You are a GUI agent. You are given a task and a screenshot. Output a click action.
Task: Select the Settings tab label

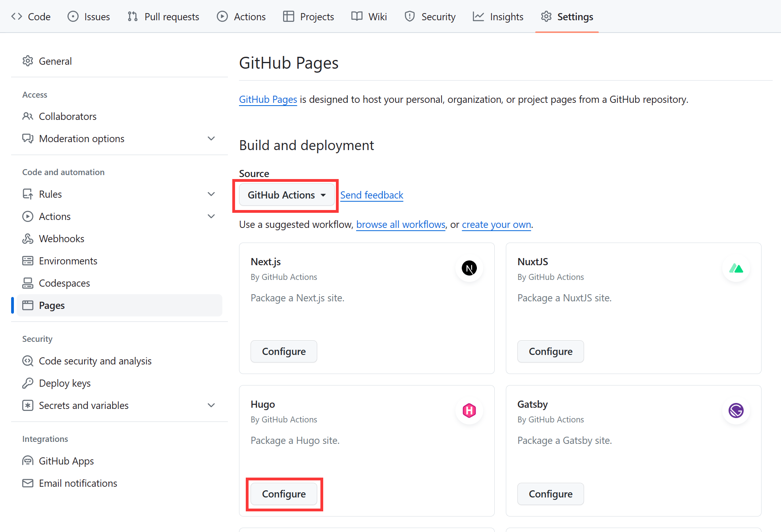pyautogui.click(x=575, y=17)
